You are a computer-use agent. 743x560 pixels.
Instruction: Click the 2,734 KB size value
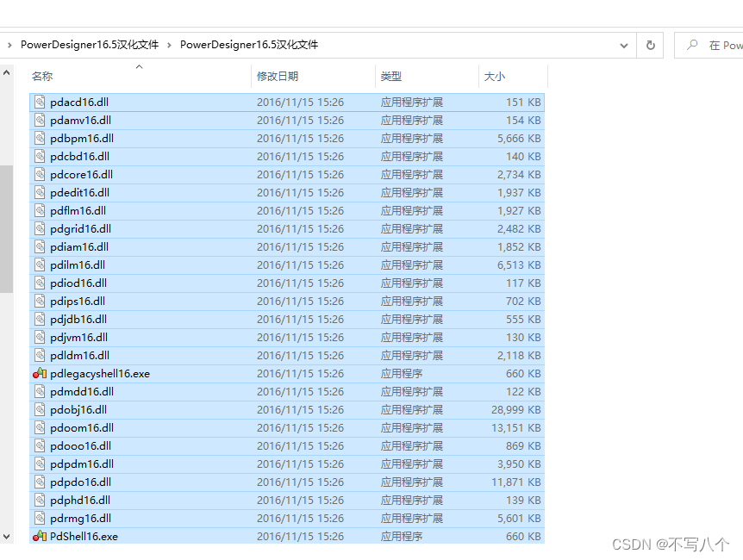[x=519, y=174]
